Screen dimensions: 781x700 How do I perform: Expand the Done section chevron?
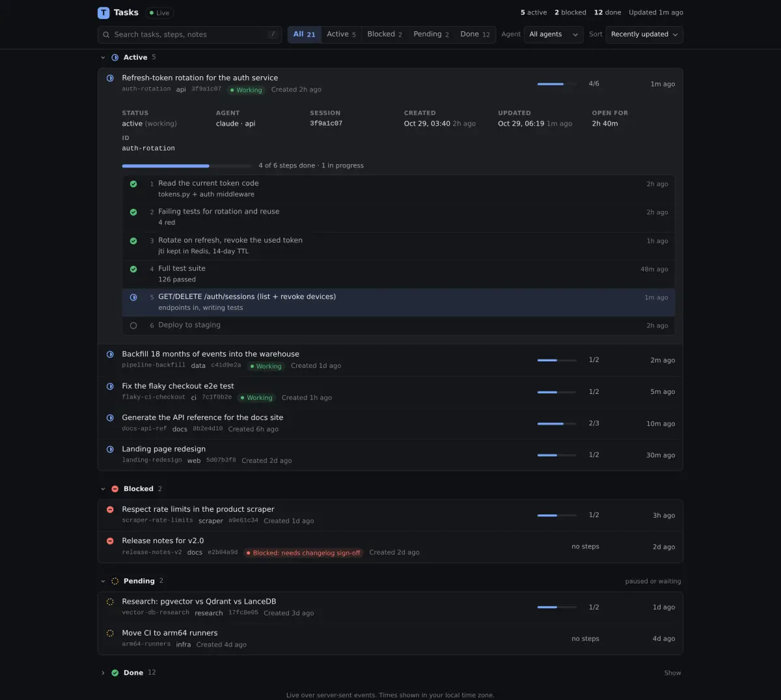103,673
